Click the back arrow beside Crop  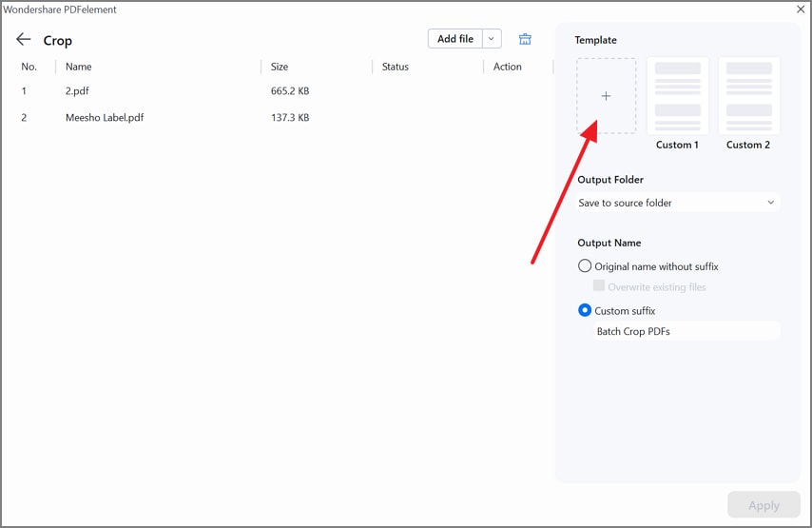pyautogui.click(x=24, y=40)
